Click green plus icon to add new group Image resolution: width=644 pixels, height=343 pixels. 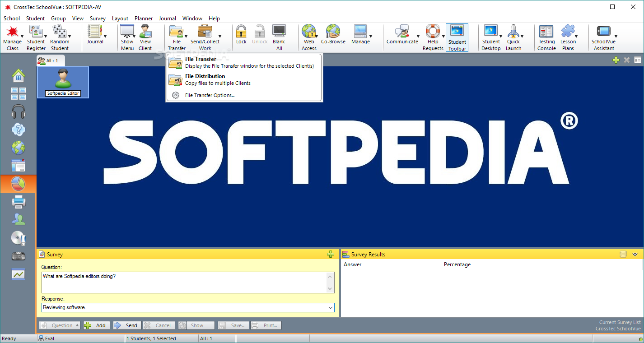click(616, 60)
